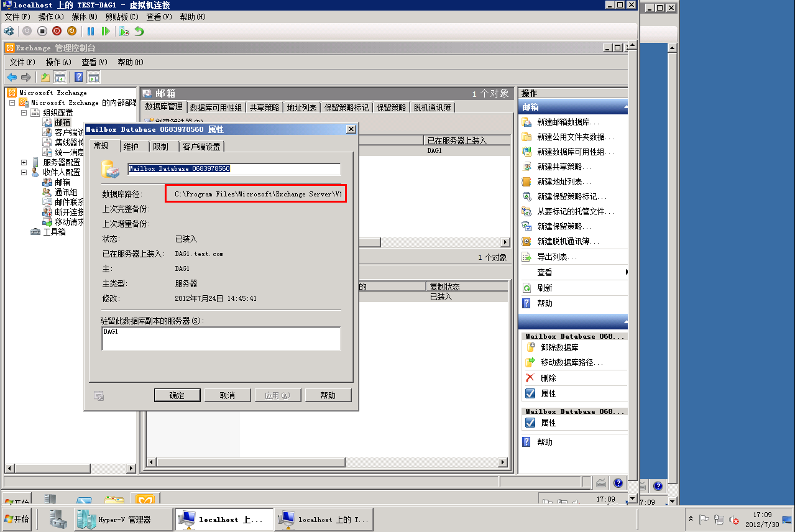Collapse the Microsoft Exchange on-premises tree node
This screenshot has height=532, width=795.
click(12, 103)
